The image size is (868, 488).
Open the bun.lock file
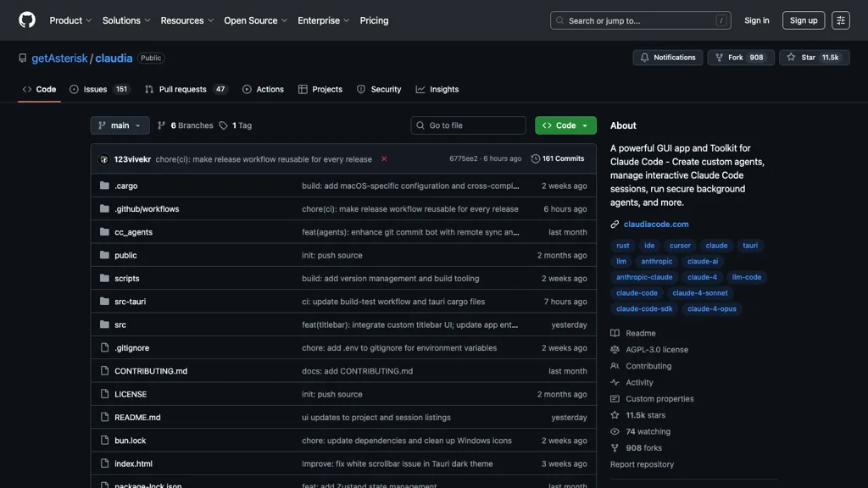click(130, 441)
